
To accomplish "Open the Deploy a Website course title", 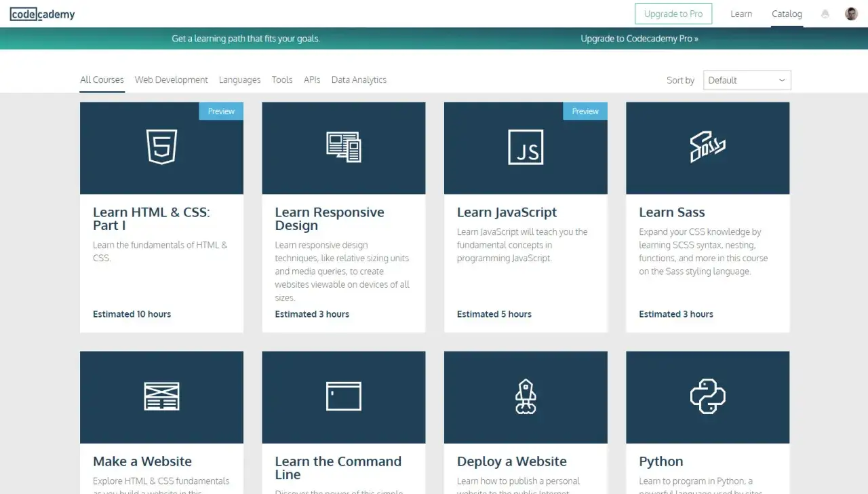I will pos(512,461).
